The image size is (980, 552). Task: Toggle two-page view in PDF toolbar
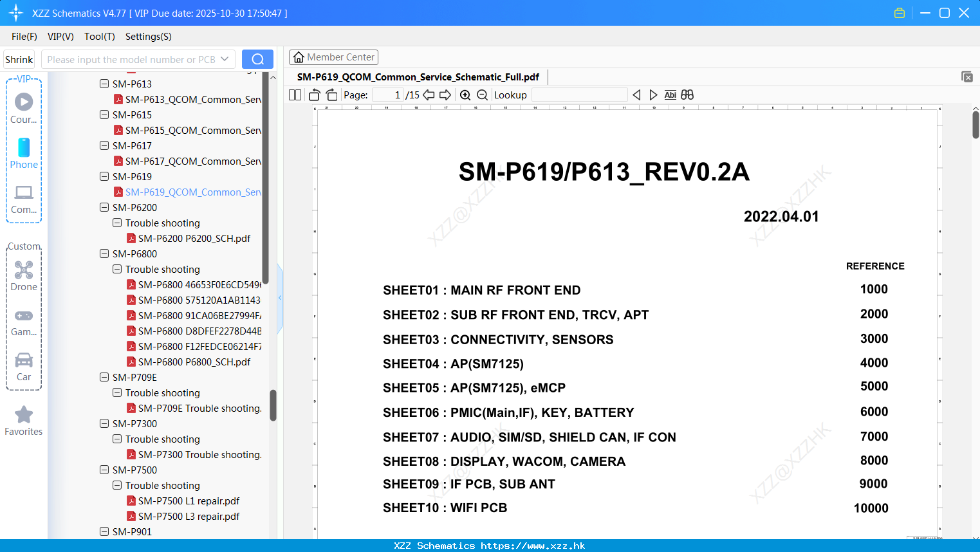click(x=295, y=95)
